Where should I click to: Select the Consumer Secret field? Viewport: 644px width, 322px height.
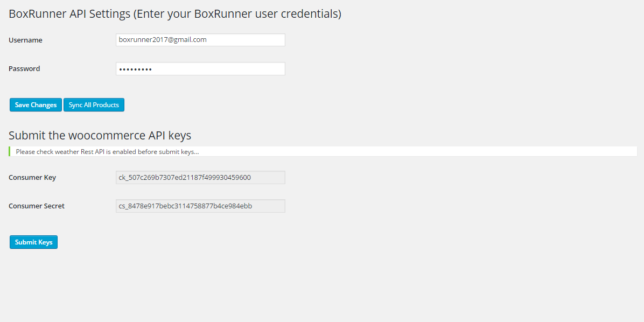coord(200,206)
